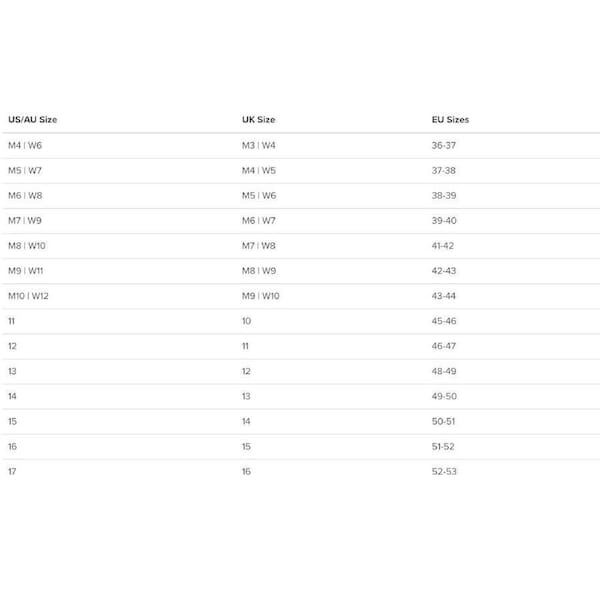
Task: Click US/AU size 13 cell
Action: [12, 371]
